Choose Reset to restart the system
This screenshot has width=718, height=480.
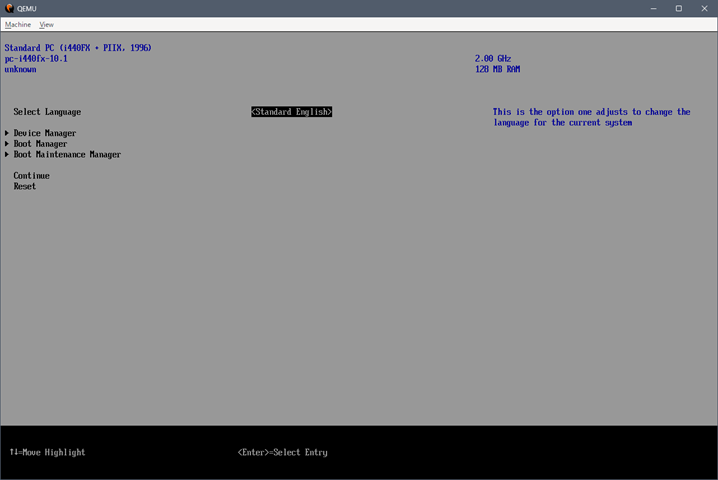pyautogui.click(x=25, y=186)
